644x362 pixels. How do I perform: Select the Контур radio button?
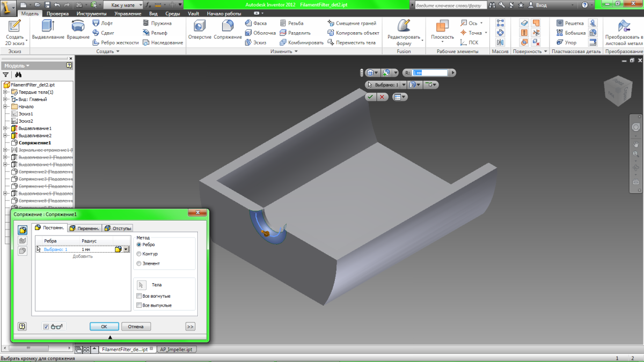click(x=140, y=254)
